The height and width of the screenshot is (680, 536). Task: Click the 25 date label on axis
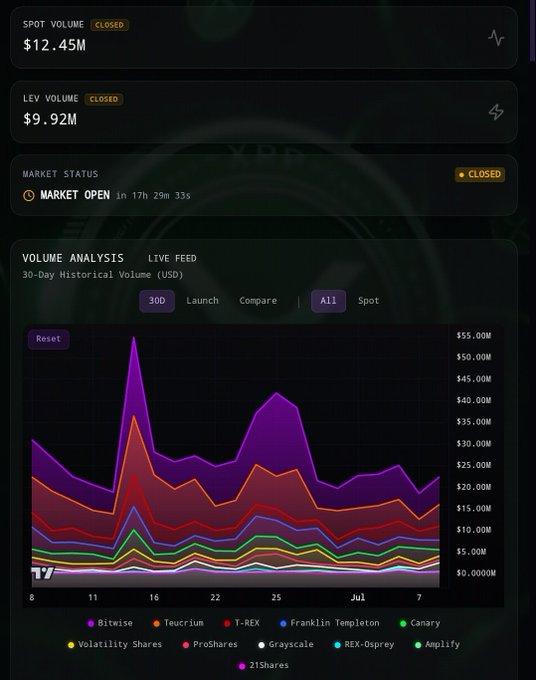pos(276,598)
